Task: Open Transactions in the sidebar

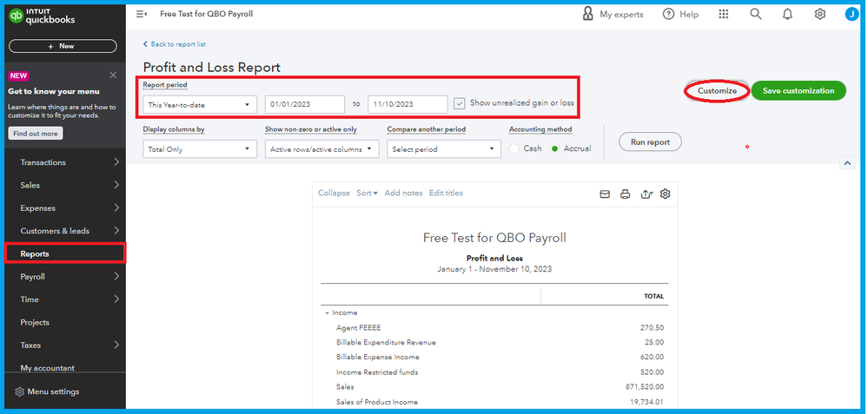Action: (x=43, y=162)
